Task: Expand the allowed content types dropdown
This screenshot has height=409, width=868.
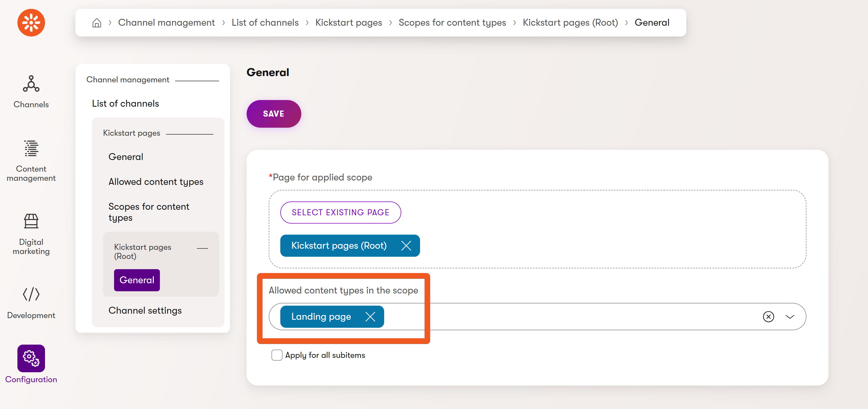Action: click(x=790, y=317)
